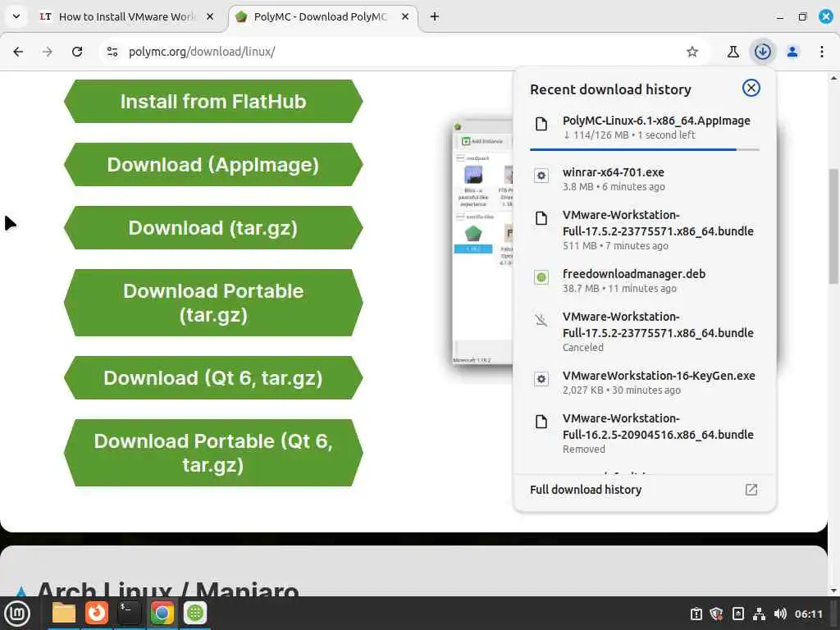Go forward to next page
Screen dimensions: 840x630
pos(48,52)
